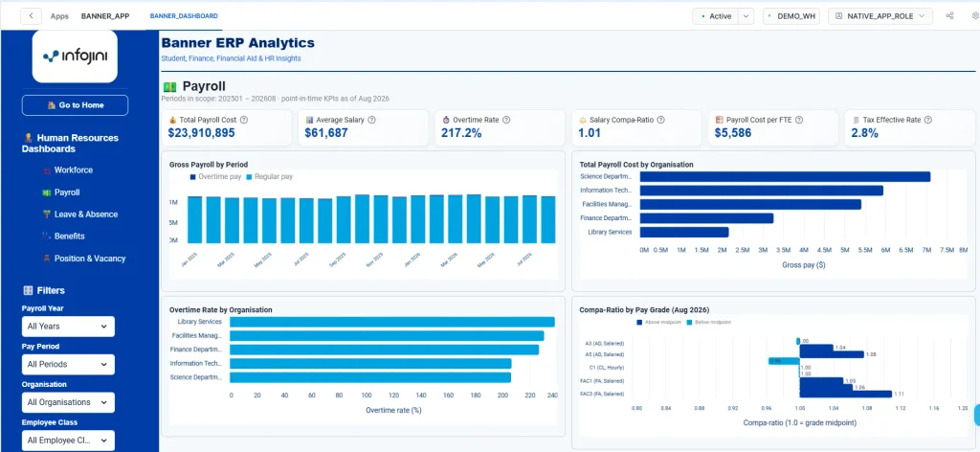Click the Banner ERP Analytics heading
Image resolution: width=980 pixels, height=452 pixels.
238,43
